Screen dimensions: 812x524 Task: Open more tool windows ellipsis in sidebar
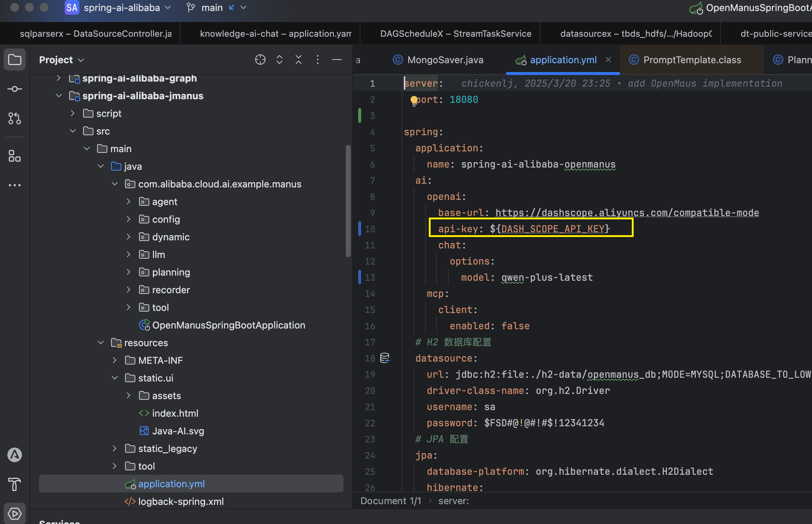[15, 185]
